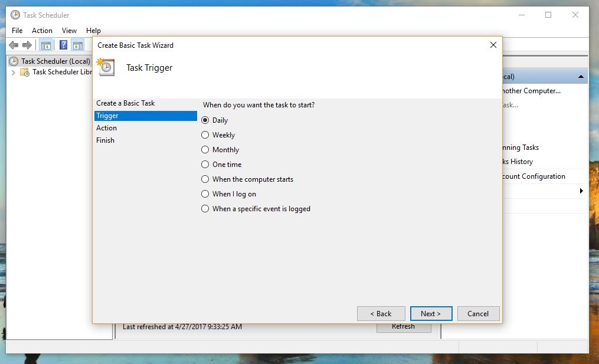Collapse the Actions pane section with up arrow
Screen dimensions: 599x364
click(581, 77)
